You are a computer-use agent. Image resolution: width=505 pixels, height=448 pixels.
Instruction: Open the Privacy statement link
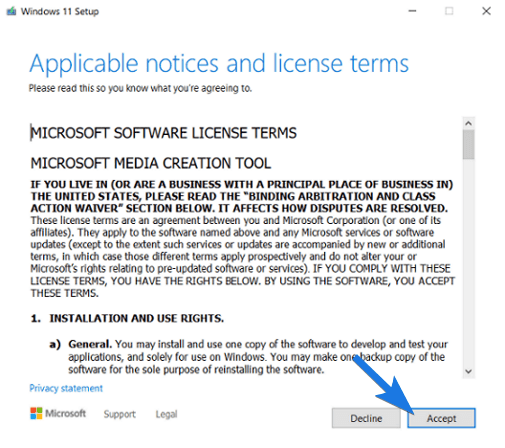click(66, 388)
